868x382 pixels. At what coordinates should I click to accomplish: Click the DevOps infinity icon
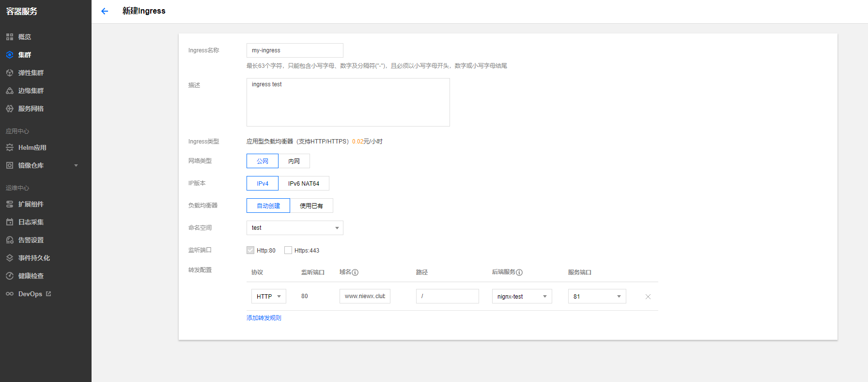tap(10, 294)
